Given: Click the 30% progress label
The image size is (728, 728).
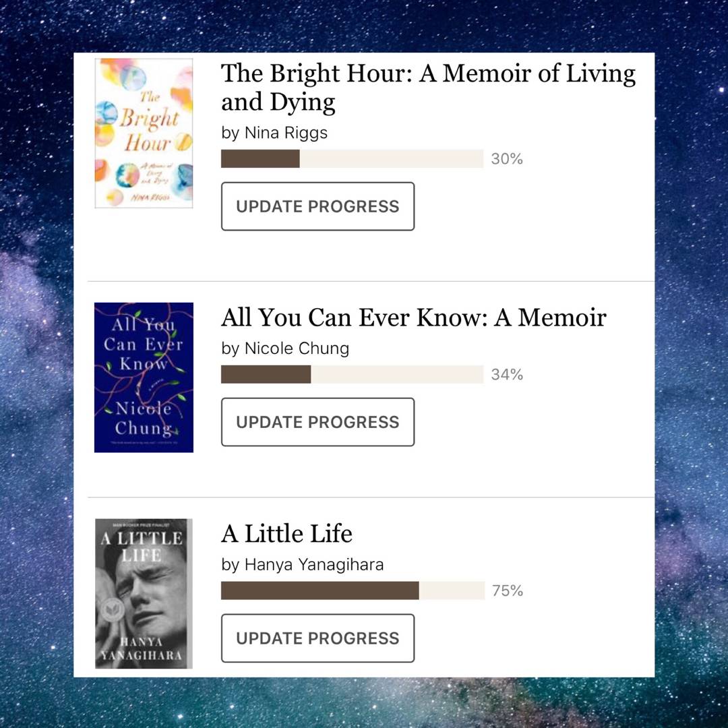Looking at the screenshot, I should coord(507,159).
